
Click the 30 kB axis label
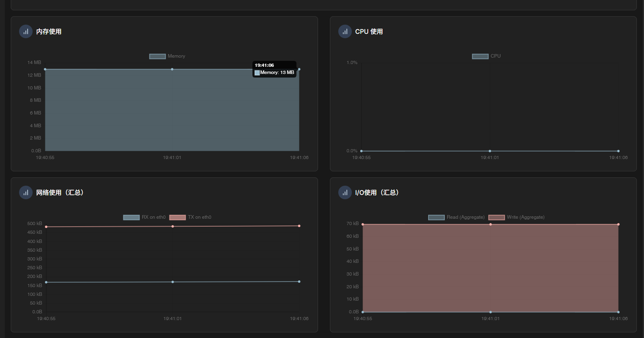[x=353, y=274]
